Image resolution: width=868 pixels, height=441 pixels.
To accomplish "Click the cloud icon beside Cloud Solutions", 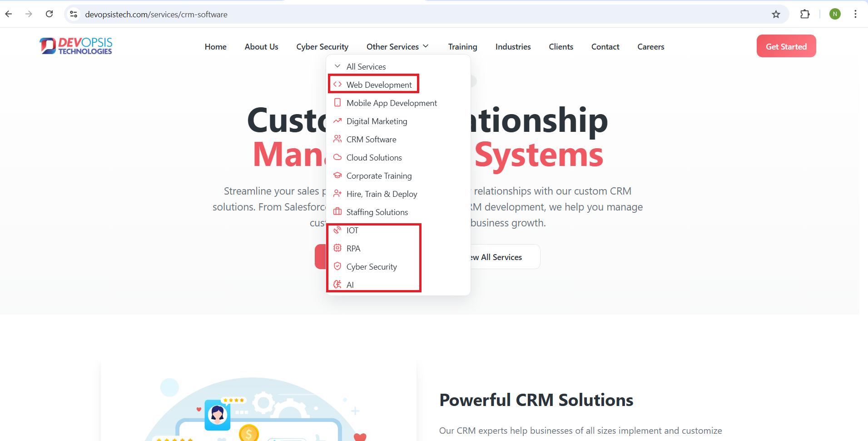I will click(x=337, y=157).
